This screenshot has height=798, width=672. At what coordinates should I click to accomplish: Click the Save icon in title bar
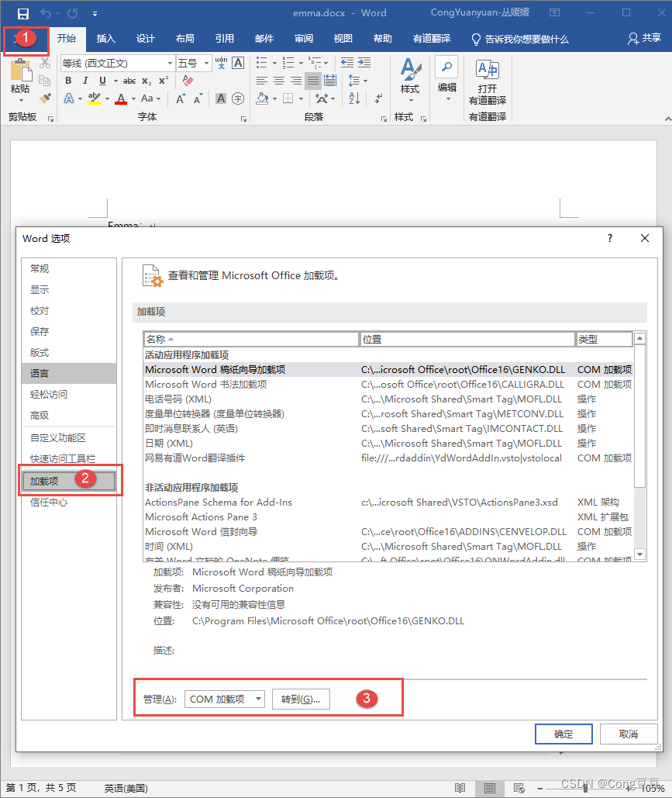coord(23,13)
